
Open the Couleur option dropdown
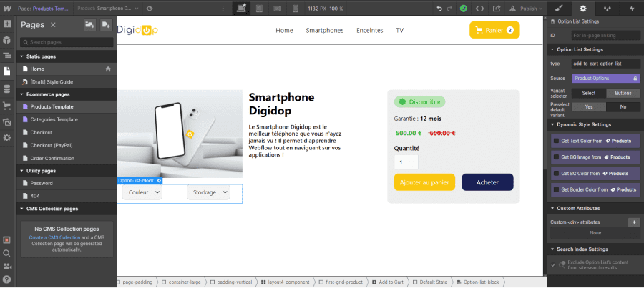click(142, 192)
